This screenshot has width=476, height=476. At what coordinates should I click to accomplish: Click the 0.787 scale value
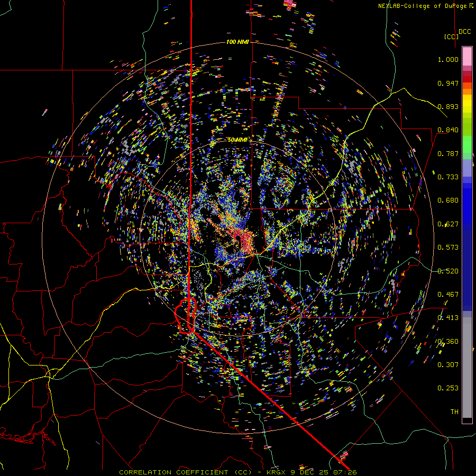(448, 153)
